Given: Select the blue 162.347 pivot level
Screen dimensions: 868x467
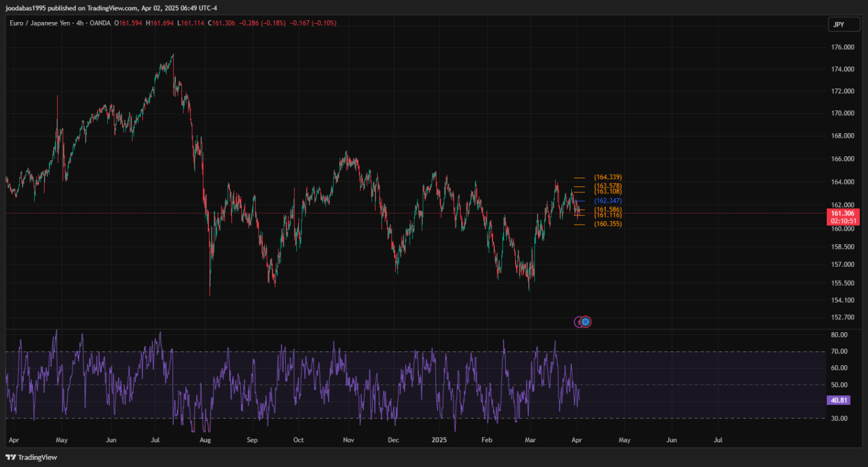Looking at the screenshot, I should point(608,201).
